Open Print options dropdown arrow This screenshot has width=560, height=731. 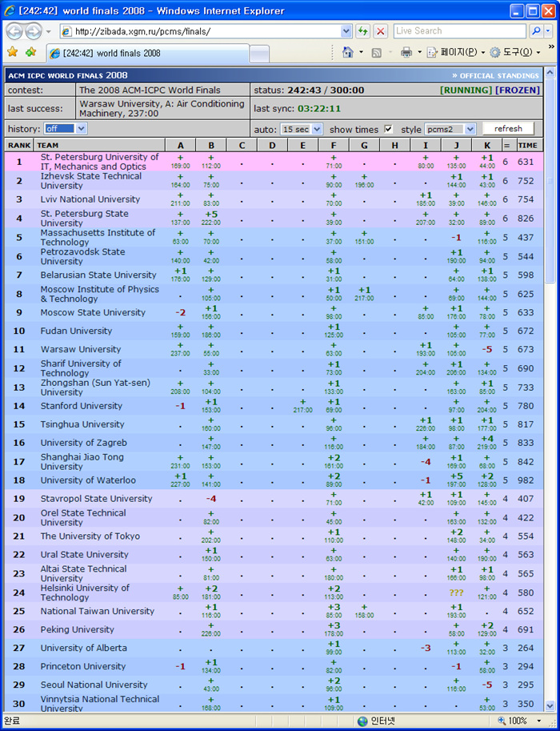[x=420, y=52]
